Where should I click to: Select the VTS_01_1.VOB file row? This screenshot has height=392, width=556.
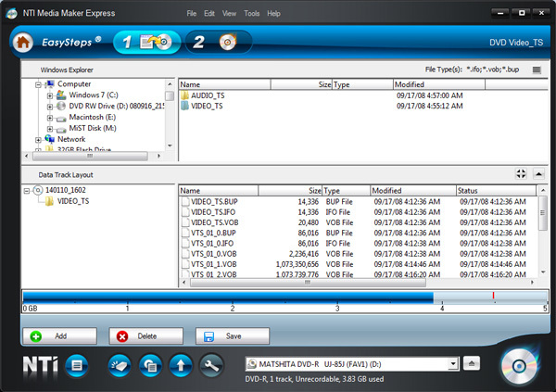357,264
